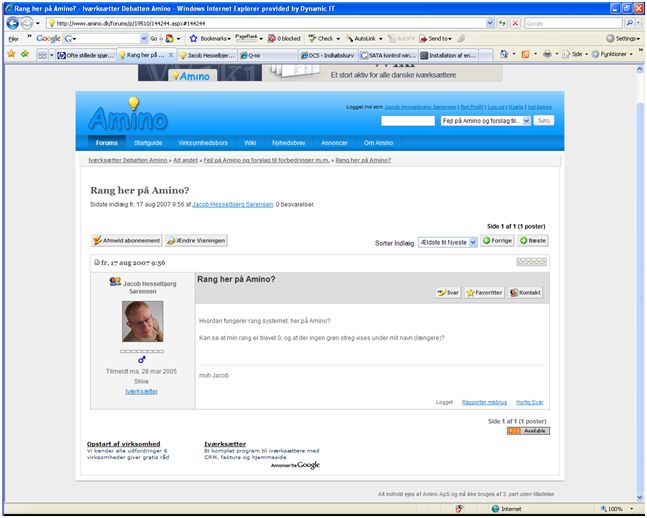Go back with the browser Back arrow
The image size is (647, 518).
coord(13,24)
